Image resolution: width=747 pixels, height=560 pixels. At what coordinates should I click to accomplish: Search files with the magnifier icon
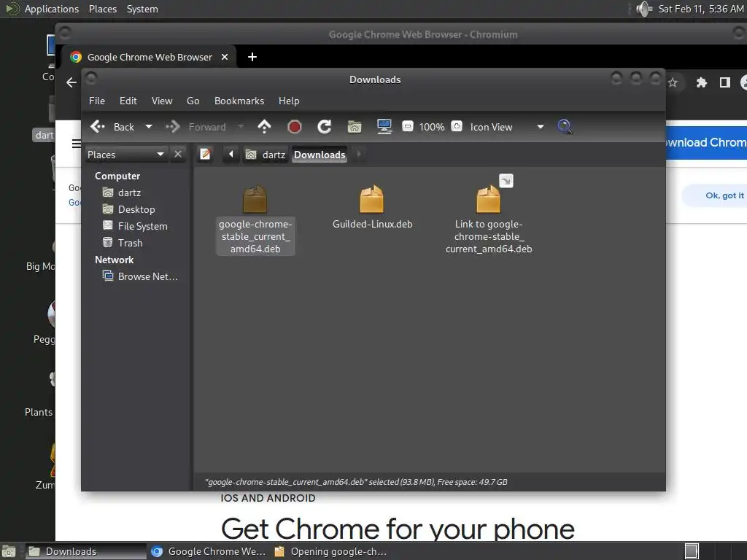click(565, 127)
